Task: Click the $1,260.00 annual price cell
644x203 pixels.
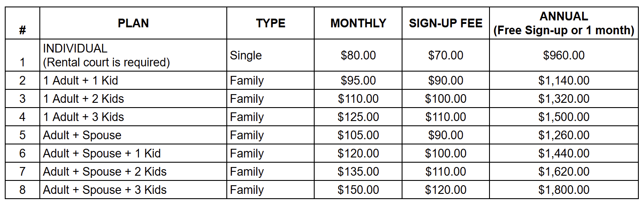Action: click(x=563, y=135)
